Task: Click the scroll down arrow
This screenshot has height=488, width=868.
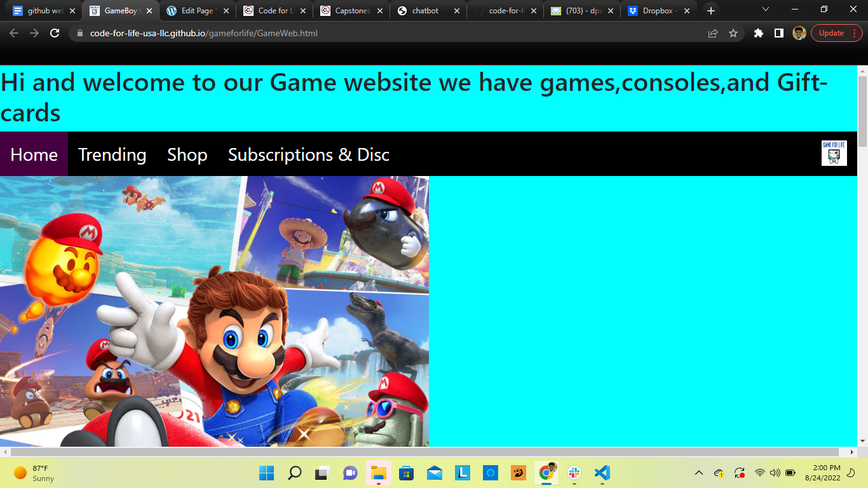Action: (x=862, y=441)
